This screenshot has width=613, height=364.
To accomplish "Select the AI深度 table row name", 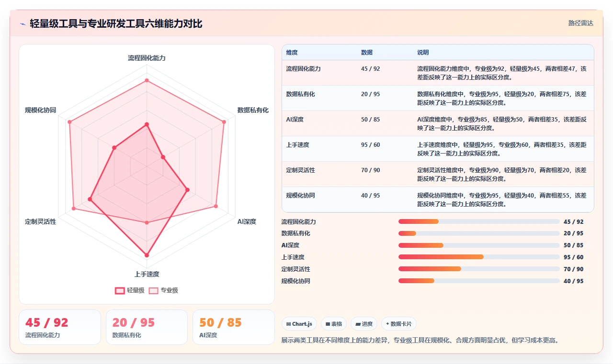I will pyautogui.click(x=295, y=120).
